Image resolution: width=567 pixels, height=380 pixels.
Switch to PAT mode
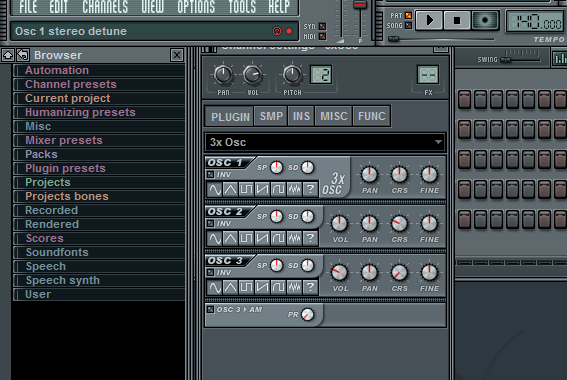tap(408, 15)
